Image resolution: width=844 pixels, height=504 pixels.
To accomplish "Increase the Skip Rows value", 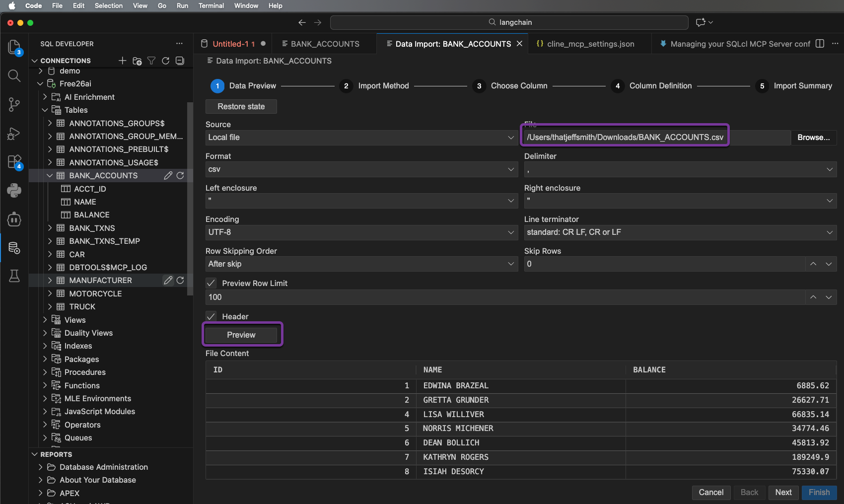I will (813, 264).
